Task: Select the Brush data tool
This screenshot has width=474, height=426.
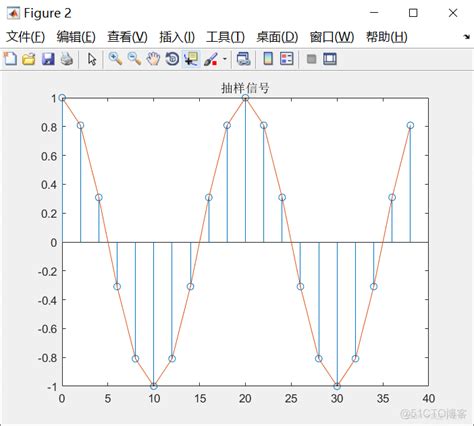Action: point(211,59)
